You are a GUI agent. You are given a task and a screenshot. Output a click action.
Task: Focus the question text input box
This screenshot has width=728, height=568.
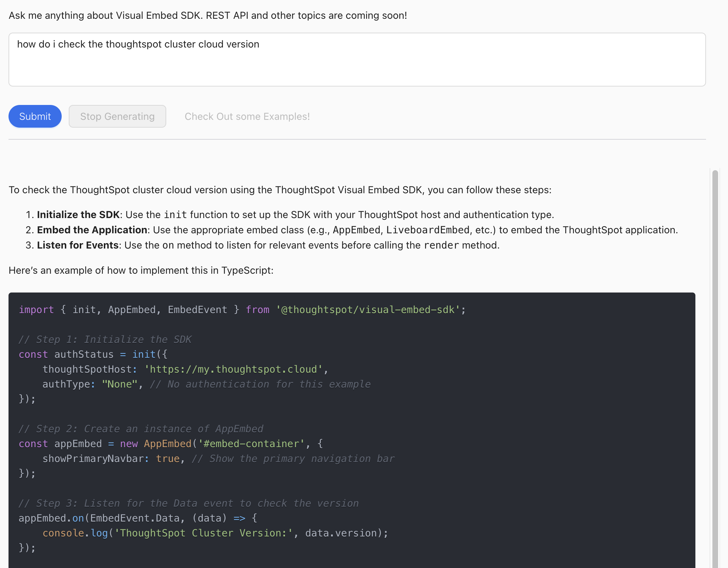(x=357, y=60)
